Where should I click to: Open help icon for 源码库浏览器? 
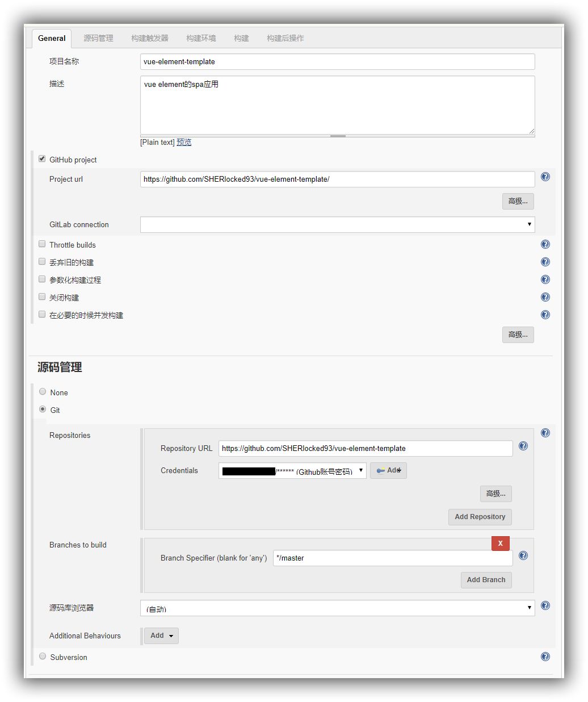pyautogui.click(x=545, y=605)
